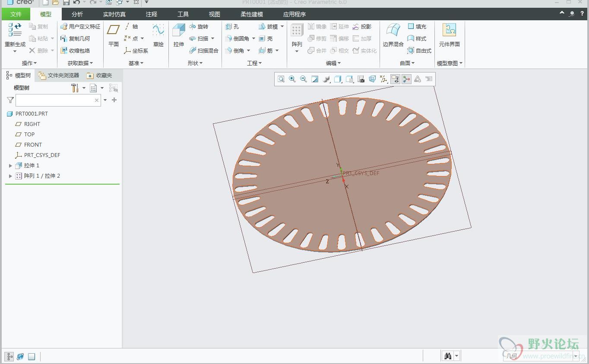The image size is (589, 364).
Task: Select the 壳 (Shell) tool
Action: [x=266, y=38]
